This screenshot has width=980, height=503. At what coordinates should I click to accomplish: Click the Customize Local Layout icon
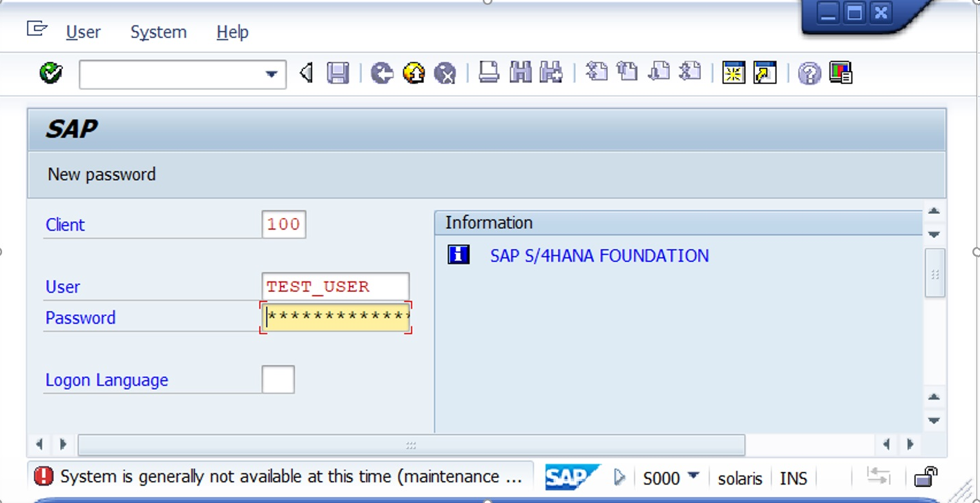[x=840, y=72]
